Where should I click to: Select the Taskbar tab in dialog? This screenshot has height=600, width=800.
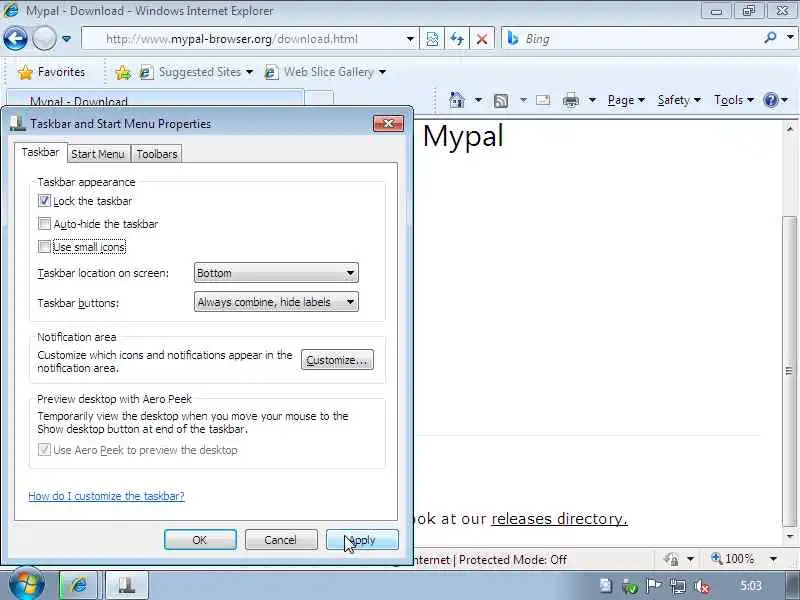pyautogui.click(x=40, y=152)
